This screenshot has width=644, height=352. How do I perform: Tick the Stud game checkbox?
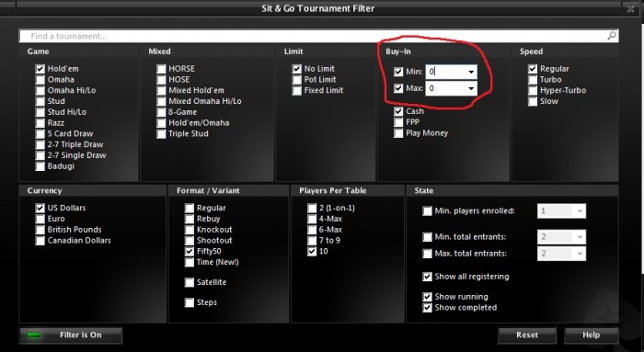(x=40, y=101)
